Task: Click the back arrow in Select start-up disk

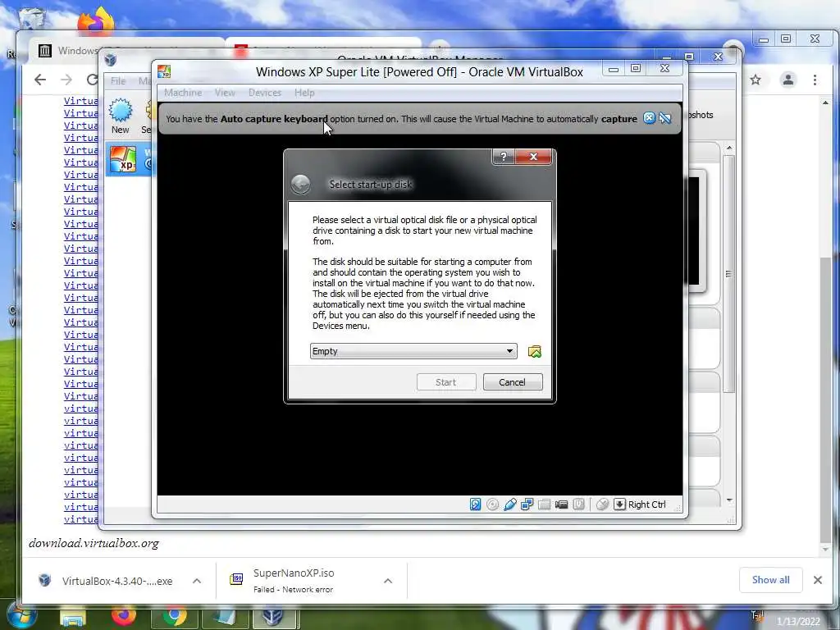Action: 300,185
